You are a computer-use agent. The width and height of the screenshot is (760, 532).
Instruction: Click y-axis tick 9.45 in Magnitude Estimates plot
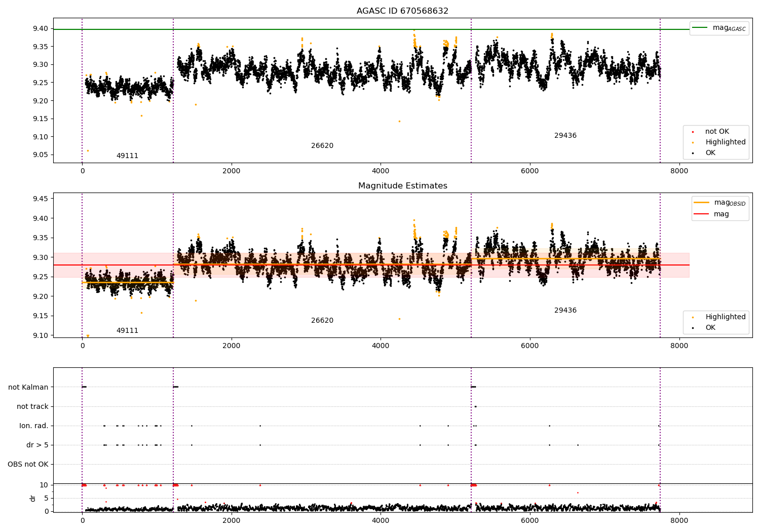point(41,199)
